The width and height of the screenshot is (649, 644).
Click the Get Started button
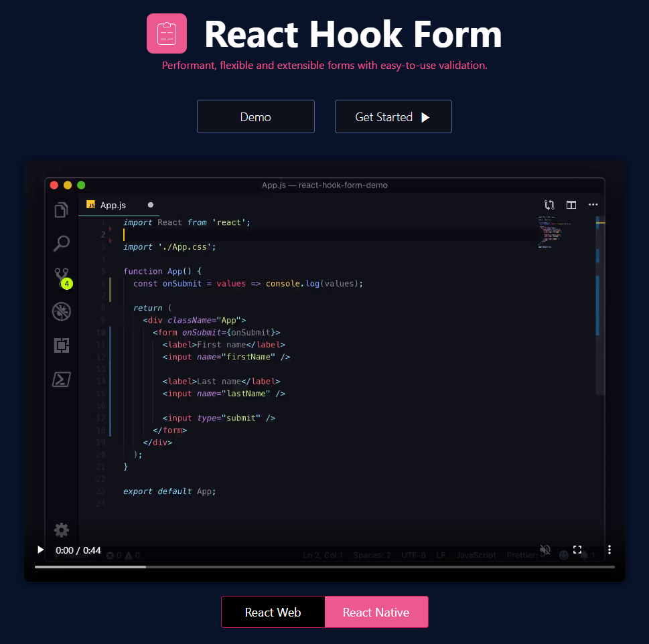(x=392, y=116)
